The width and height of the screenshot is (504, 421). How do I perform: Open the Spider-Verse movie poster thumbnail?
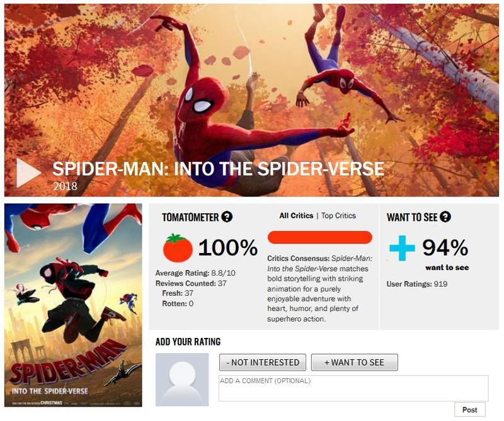pos(73,305)
